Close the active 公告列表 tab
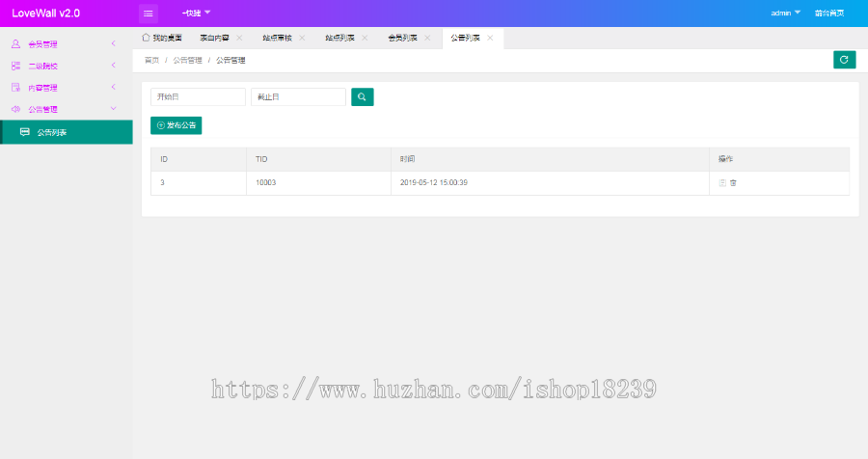Viewport: 868px width, 459px height. [x=490, y=38]
